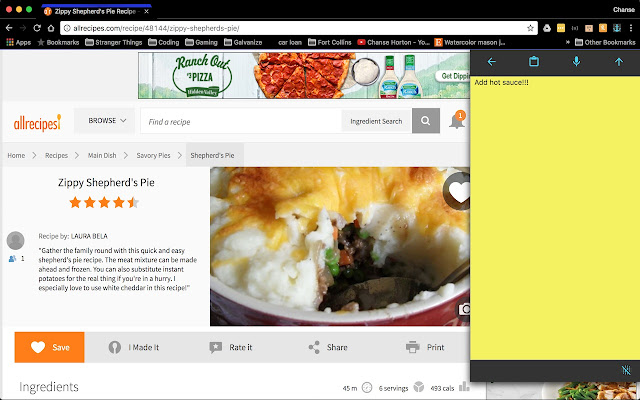The image size is (640, 400).
Task: Go to Home in the breadcrumb
Action: point(16,156)
